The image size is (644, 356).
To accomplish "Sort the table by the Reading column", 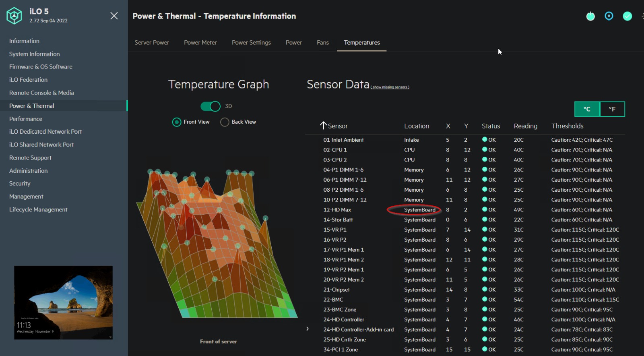I will 525,126.
